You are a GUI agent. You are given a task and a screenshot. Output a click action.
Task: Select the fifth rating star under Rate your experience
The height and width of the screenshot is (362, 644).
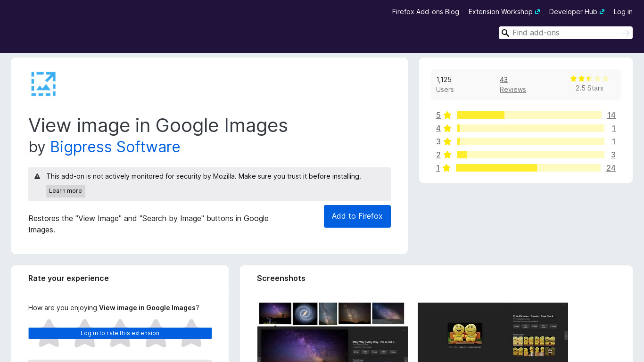pyautogui.click(x=191, y=333)
